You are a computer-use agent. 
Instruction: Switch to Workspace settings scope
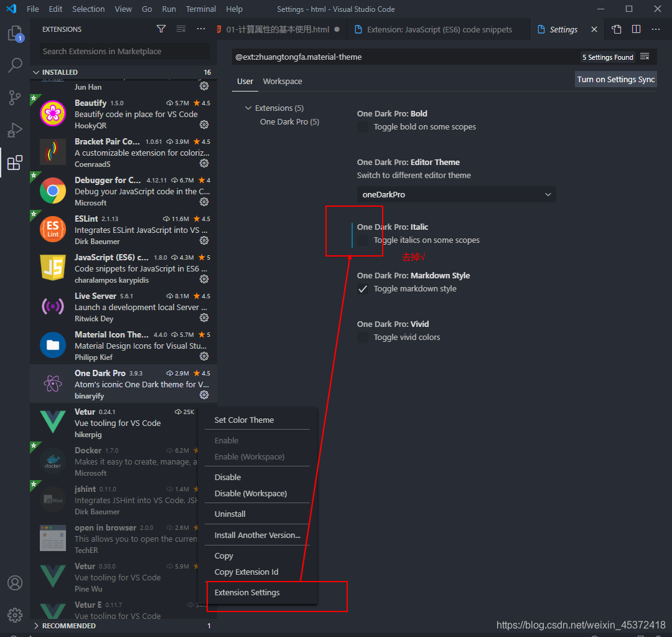[282, 81]
